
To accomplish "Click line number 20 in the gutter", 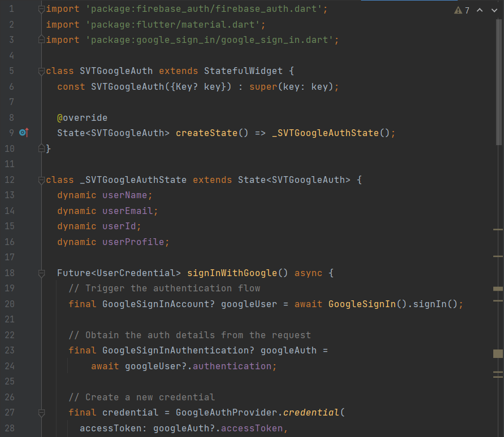I will click(10, 304).
